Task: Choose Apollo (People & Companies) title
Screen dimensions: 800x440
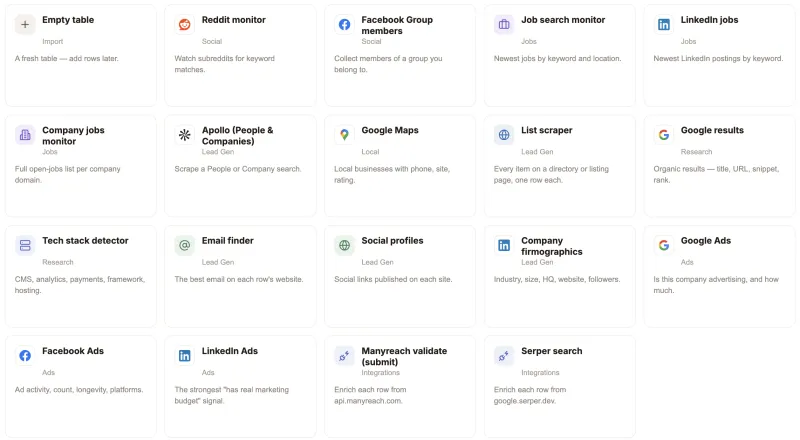Action: pos(238,136)
